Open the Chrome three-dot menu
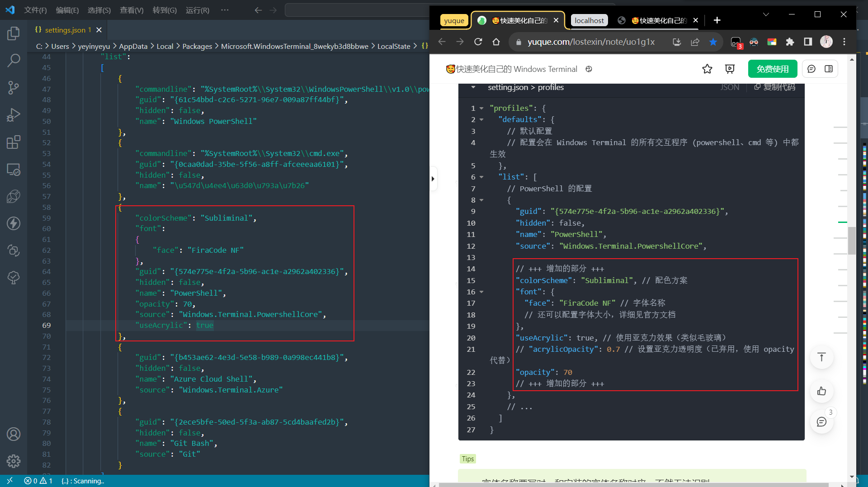The image size is (868, 487). pos(844,42)
